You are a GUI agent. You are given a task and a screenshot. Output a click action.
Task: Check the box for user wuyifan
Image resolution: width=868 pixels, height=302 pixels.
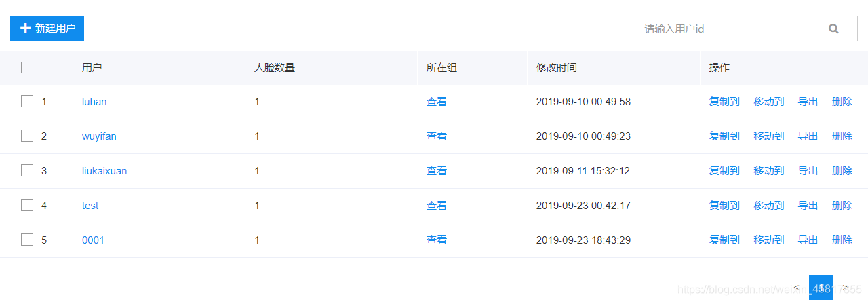(x=27, y=136)
